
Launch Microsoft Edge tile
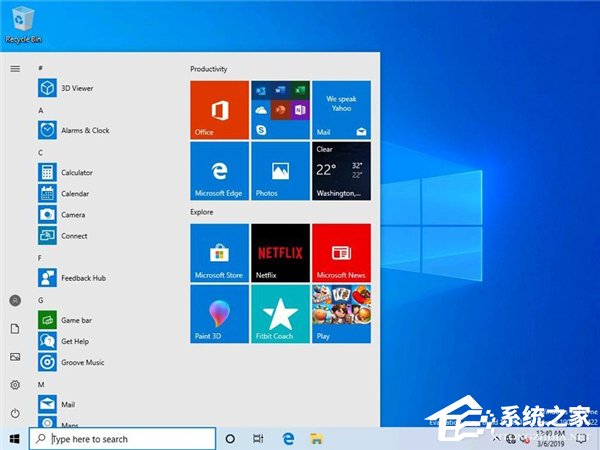click(219, 170)
